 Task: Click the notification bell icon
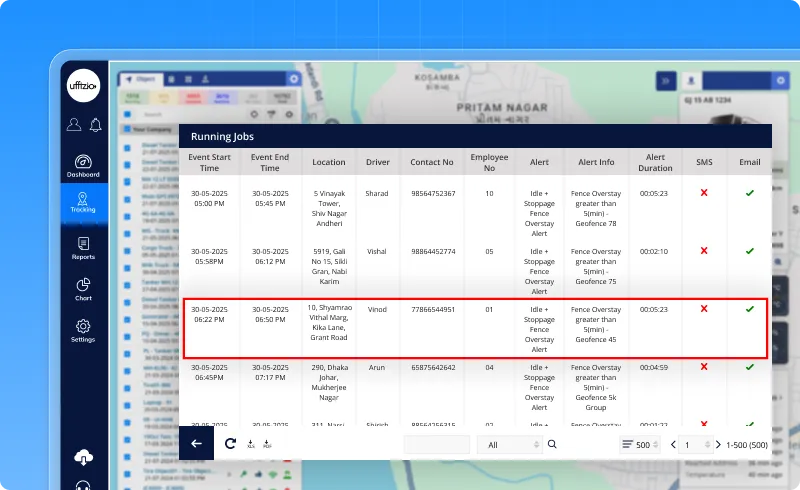(x=96, y=125)
